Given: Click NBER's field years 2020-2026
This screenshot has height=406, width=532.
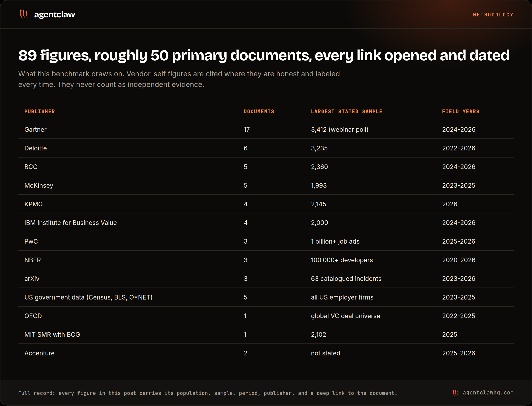Looking at the screenshot, I should (459, 260).
